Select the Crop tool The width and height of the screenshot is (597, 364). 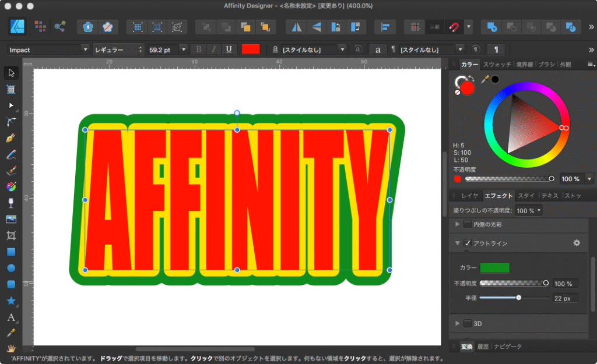point(11,236)
